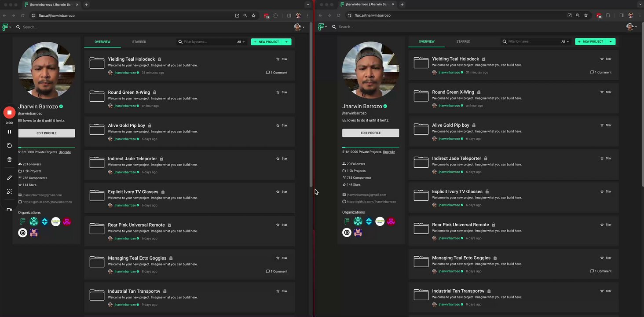Expand the tab search chevron in left browser window
Screen dimensions: 644x317
tap(308, 4)
